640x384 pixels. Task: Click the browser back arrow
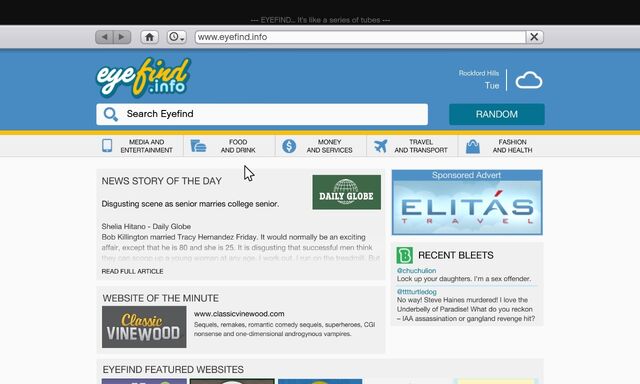(104, 37)
